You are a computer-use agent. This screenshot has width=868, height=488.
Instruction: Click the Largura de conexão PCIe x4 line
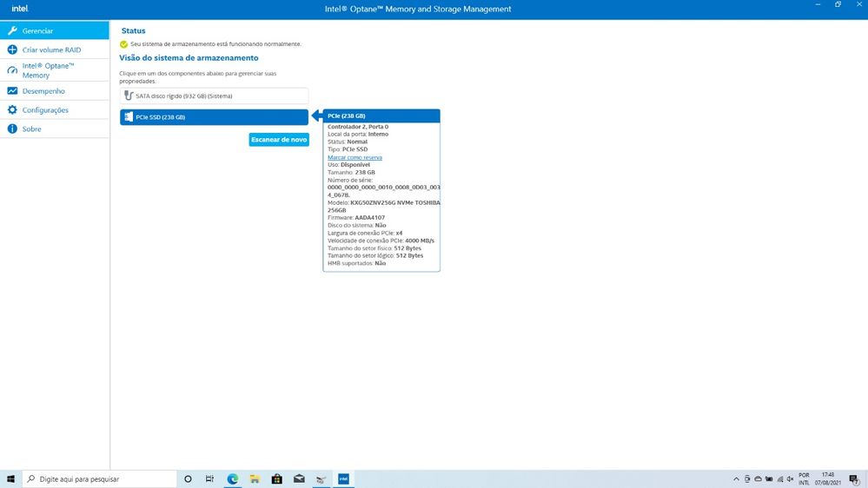tap(365, 233)
